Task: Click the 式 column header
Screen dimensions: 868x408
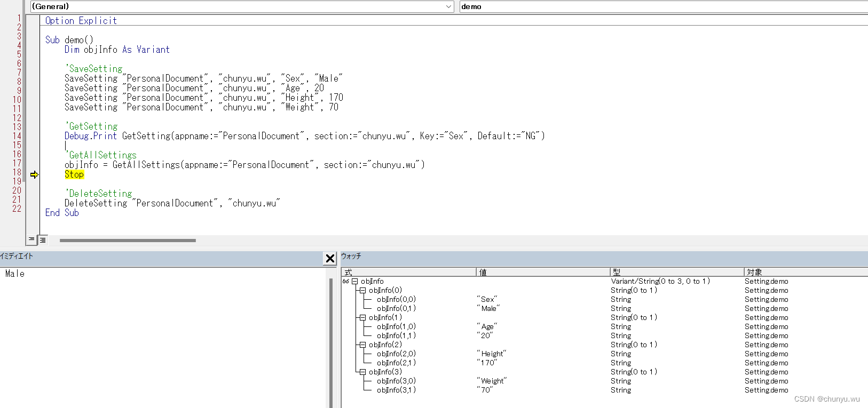Action: coord(409,272)
